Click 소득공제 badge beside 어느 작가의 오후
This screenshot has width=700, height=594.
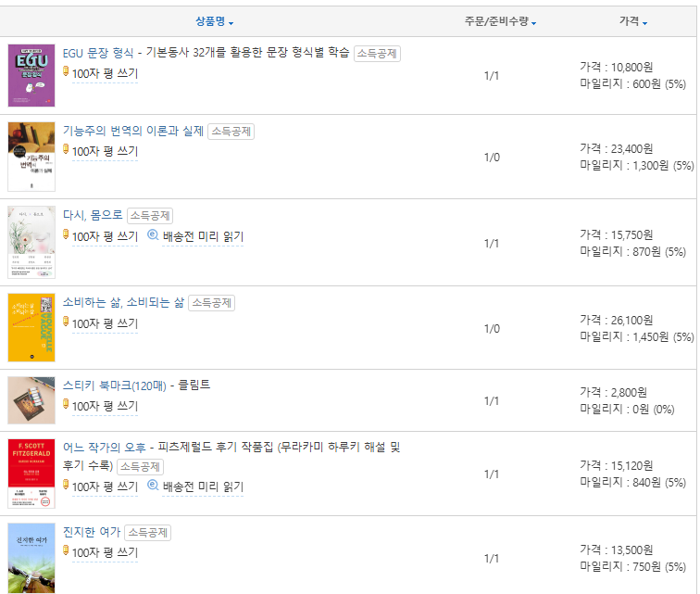[x=140, y=467]
